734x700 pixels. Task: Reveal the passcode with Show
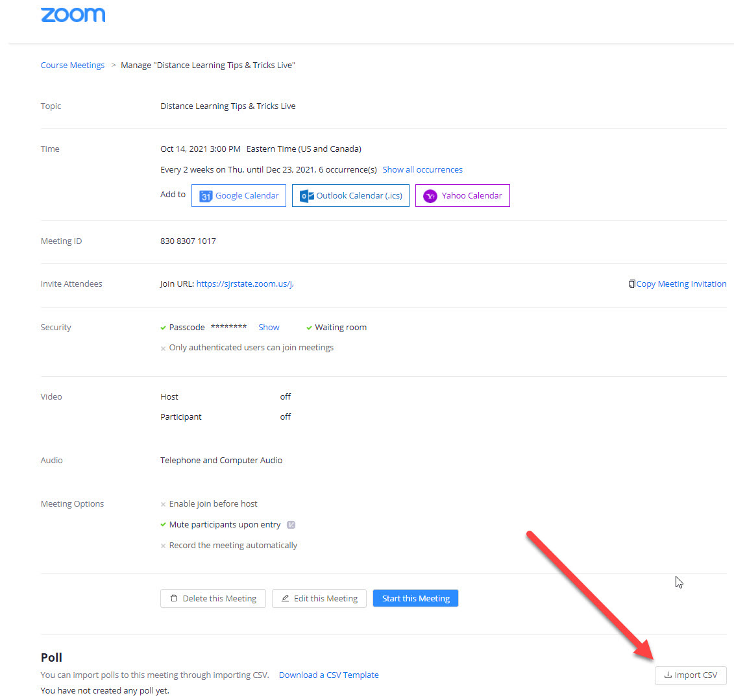coord(269,327)
